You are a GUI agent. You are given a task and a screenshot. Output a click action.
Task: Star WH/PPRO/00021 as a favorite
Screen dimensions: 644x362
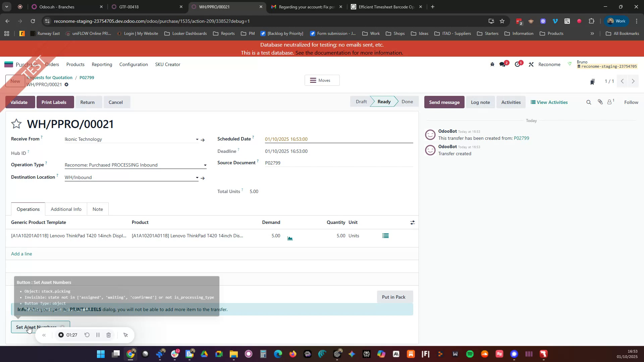[x=16, y=124]
